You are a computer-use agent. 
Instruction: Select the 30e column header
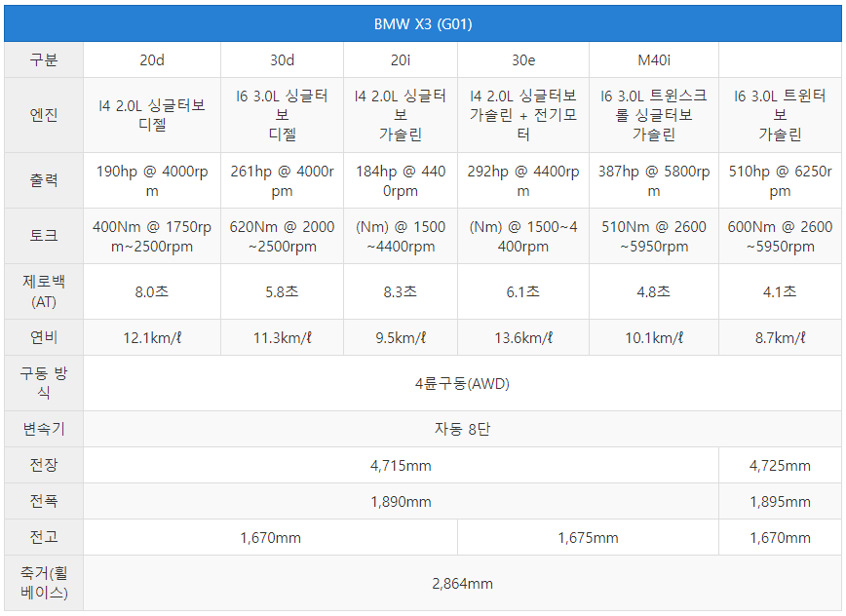pos(523,59)
